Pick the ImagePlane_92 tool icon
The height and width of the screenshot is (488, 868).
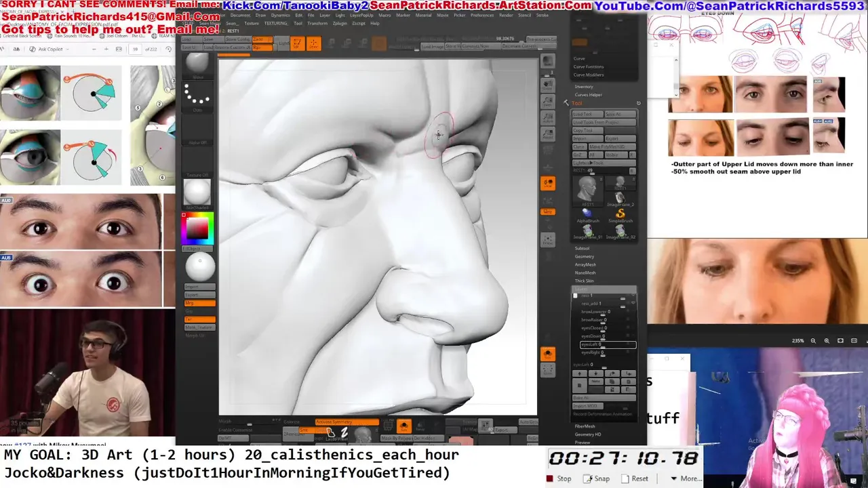pos(620,230)
